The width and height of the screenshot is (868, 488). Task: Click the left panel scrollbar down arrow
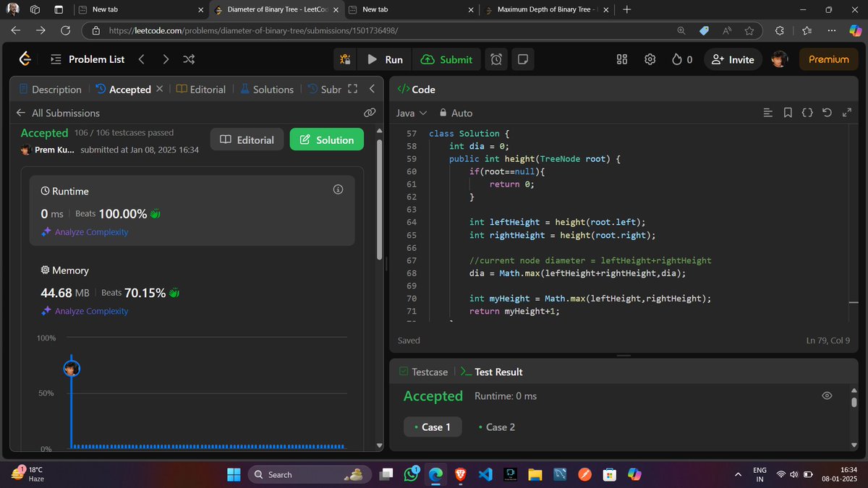pos(379,445)
